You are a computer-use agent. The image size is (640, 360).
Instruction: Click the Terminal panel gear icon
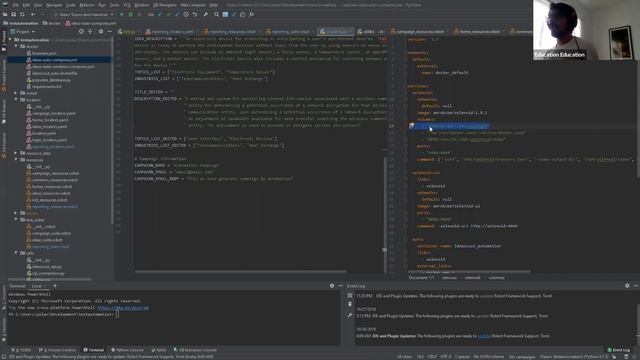pos(332,286)
